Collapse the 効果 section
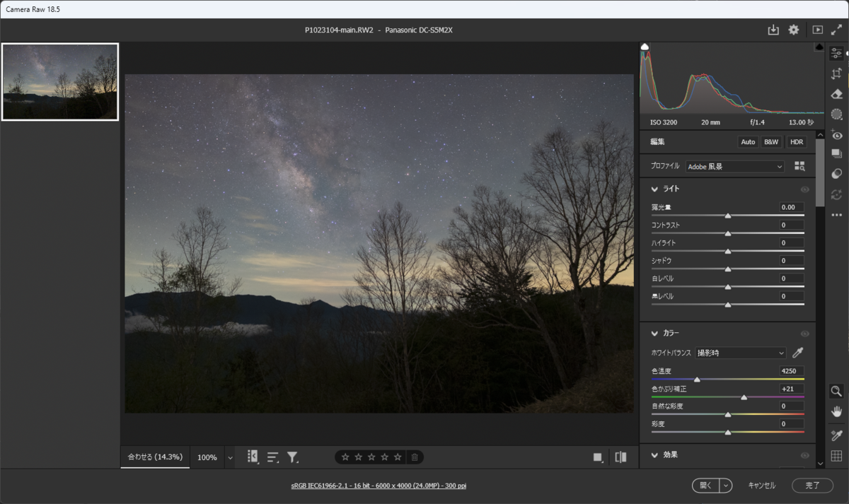The width and height of the screenshot is (849, 504). tap(655, 455)
